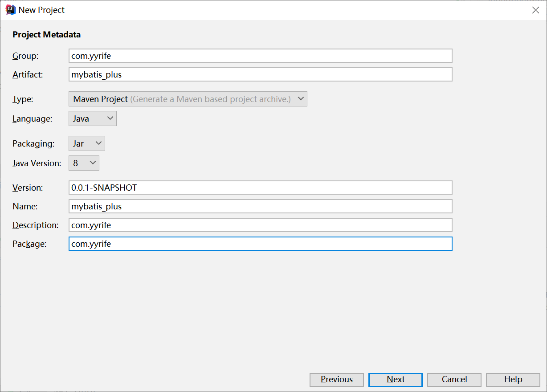Close the New Project dialog
This screenshot has width=547, height=392.
pos(535,10)
